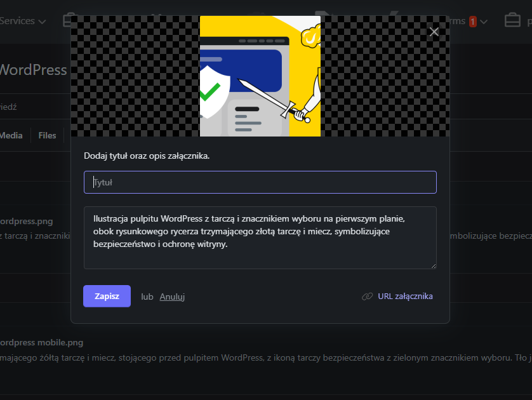
Task: Click the Anuluj link to cancel
Action: pyautogui.click(x=172, y=297)
